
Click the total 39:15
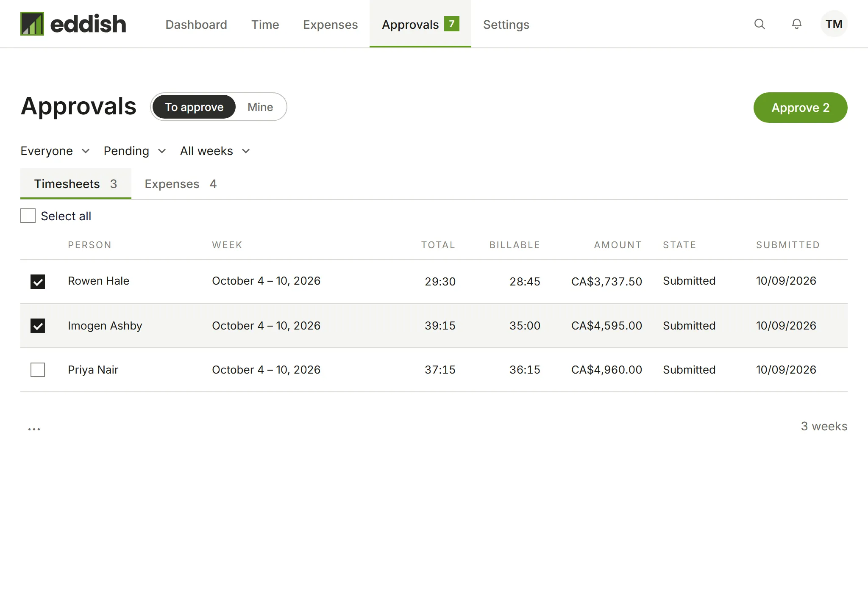coord(440,326)
